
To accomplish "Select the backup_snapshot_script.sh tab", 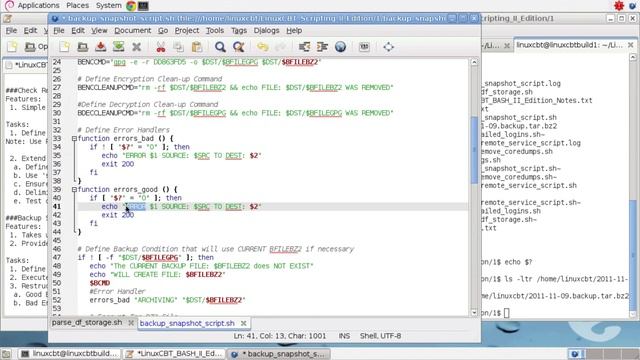I will coord(187,323).
